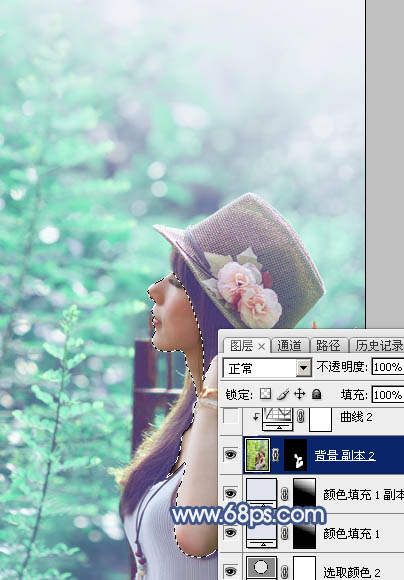The image size is (404, 580).
Task: Toggle lock image pixels brush icon
Action: point(283,394)
